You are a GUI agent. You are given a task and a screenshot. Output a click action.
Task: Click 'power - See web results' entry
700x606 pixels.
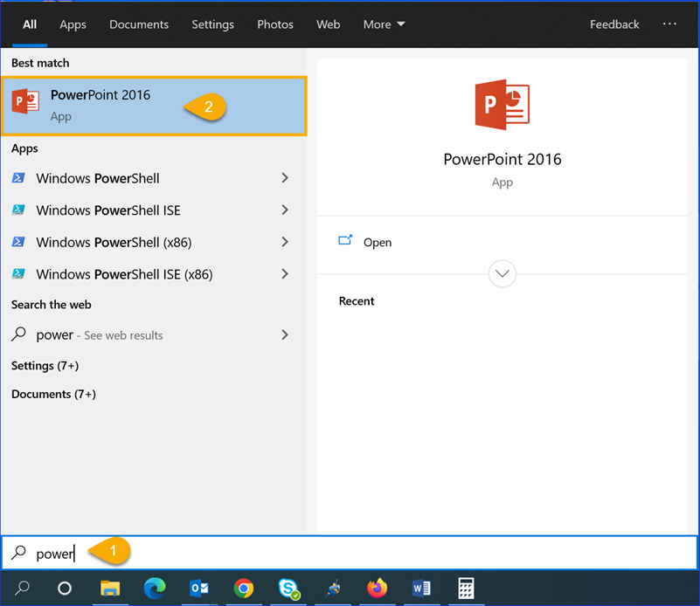tap(154, 335)
